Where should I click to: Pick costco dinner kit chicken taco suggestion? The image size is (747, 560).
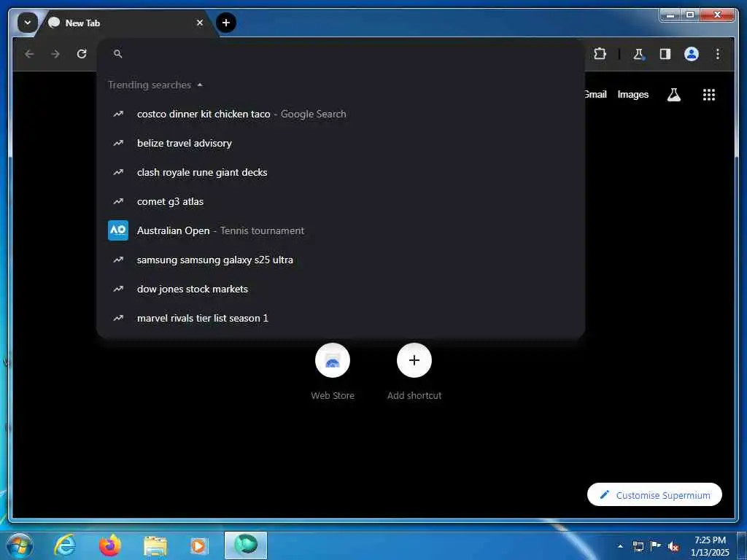(341, 114)
